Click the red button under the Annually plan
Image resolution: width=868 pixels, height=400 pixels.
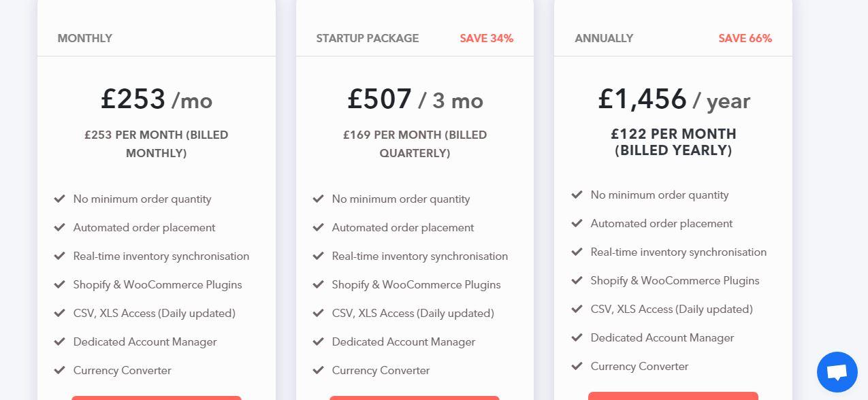click(673, 396)
